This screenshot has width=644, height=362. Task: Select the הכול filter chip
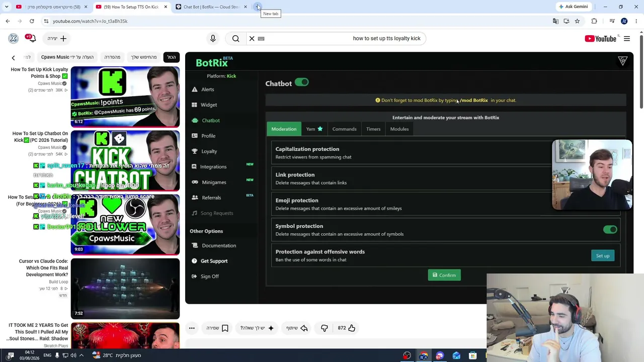tap(172, 57)
